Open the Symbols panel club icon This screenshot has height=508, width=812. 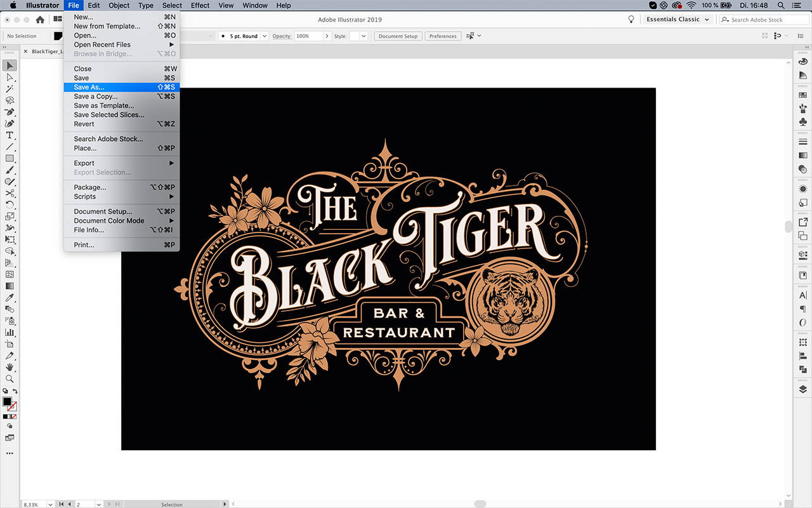[x=803, y=121]
